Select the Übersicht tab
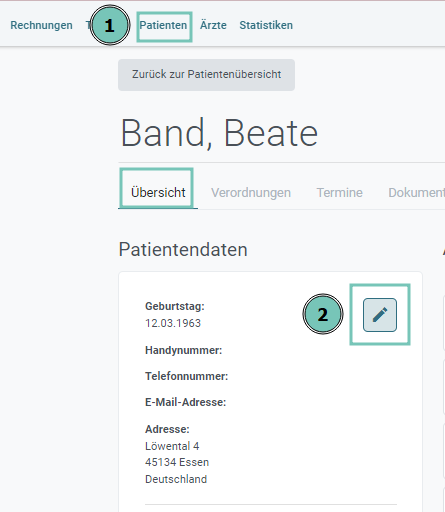 [158, 192]
